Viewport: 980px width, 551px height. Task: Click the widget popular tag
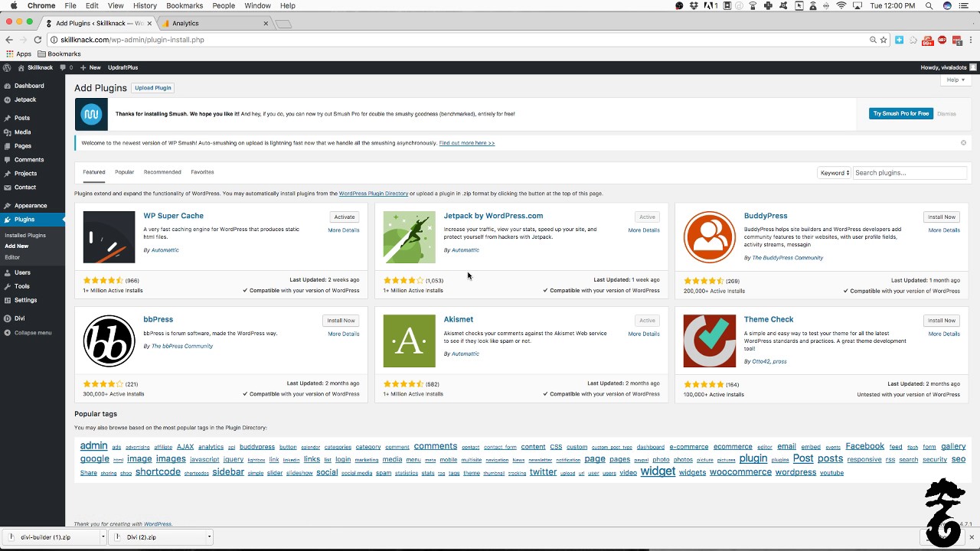tap(658, 471)
